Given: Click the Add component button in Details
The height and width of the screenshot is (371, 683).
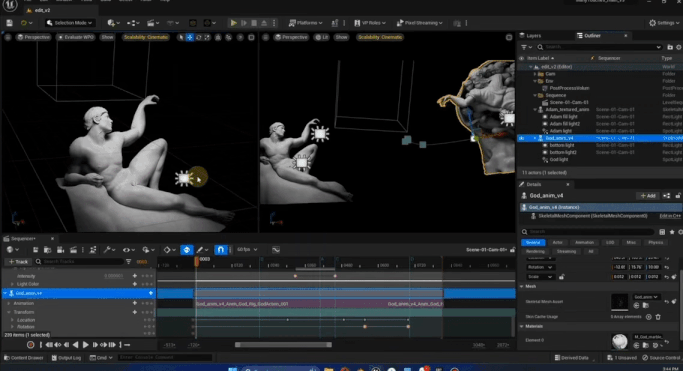Looking at the screenshot, I should pos(648,196).
